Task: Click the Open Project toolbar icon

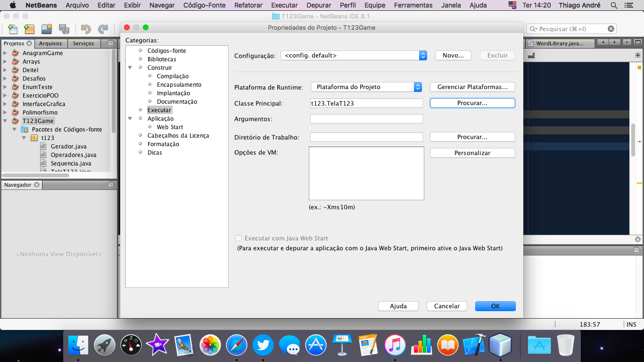Action: click(47, 29)
